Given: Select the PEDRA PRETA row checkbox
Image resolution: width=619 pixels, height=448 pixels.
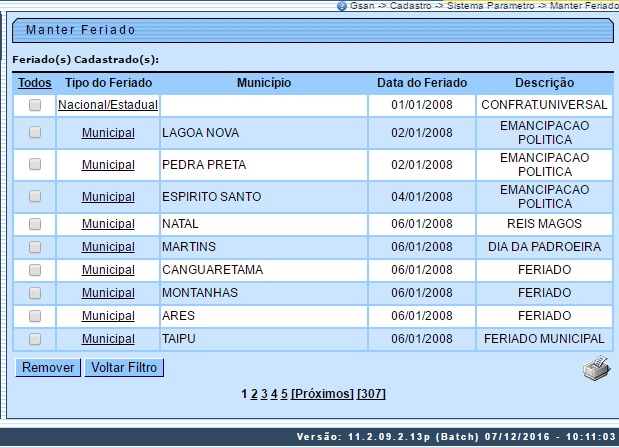Looking at the screenshot, I should (35, 164).
